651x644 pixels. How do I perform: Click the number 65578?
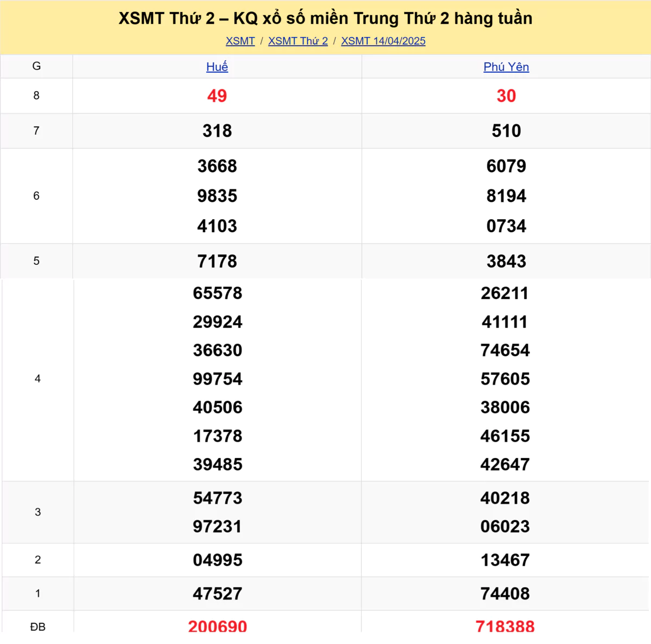click(218, 293)
